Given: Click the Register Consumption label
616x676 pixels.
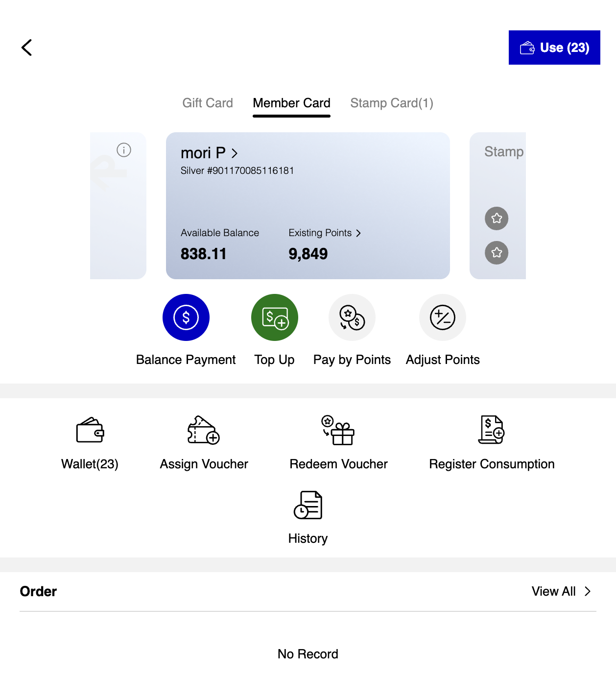Looking at the screenshot, I should click(x=492, y=464).
